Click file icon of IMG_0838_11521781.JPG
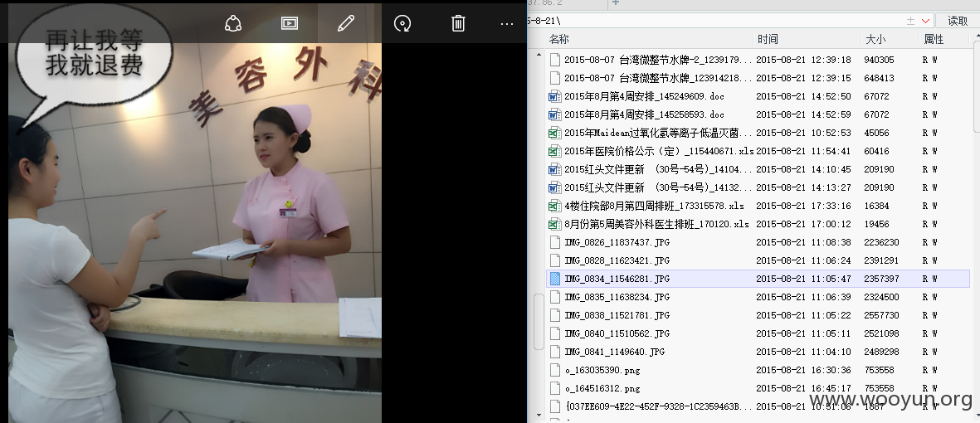Screen dimensions: 980x423 (554, 315)
